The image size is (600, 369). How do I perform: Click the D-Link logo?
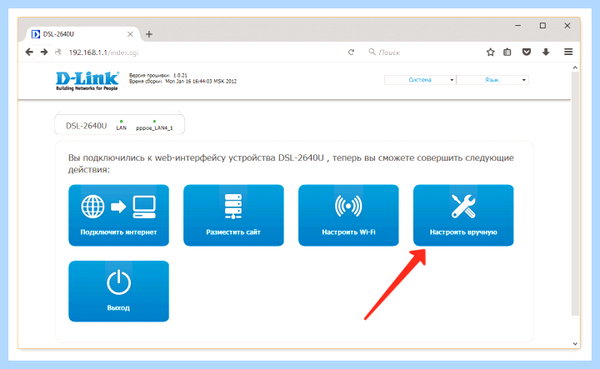click(x=87, y=81)
